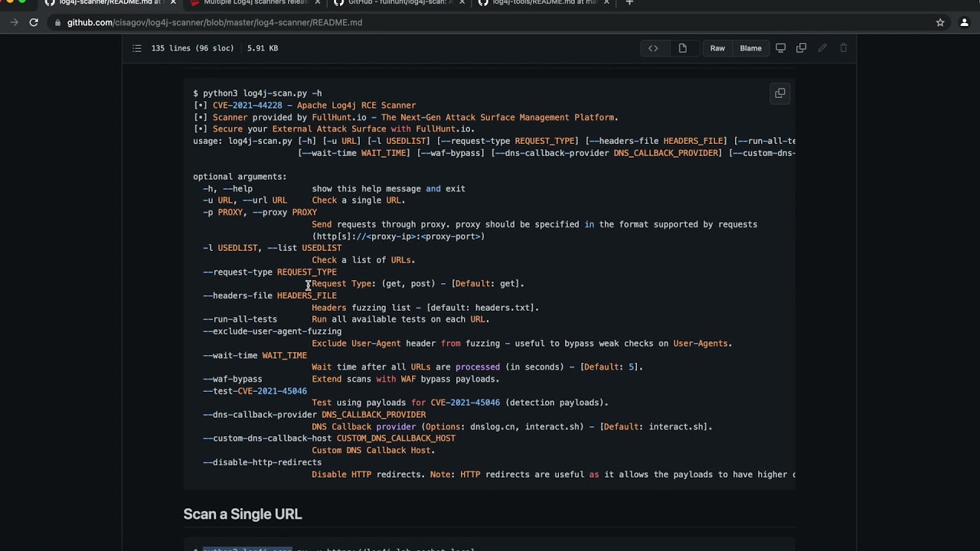980x551 pixels.
Task: Click '--headers-file HEADERS_FILE' option line
Action: tap(269, 295)
